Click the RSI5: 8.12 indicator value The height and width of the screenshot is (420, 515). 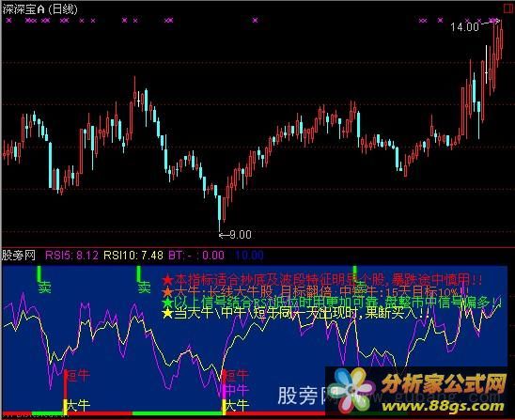(x=71, y=256)
